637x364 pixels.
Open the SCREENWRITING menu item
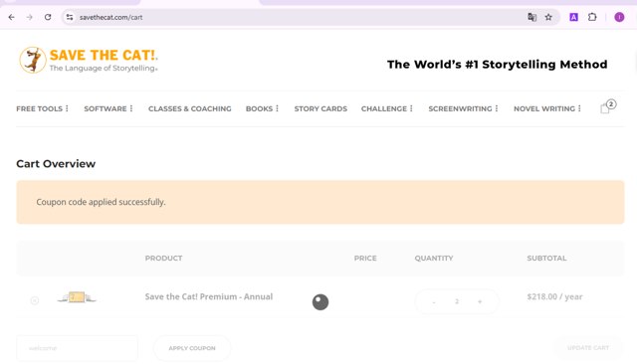[460, 108]
